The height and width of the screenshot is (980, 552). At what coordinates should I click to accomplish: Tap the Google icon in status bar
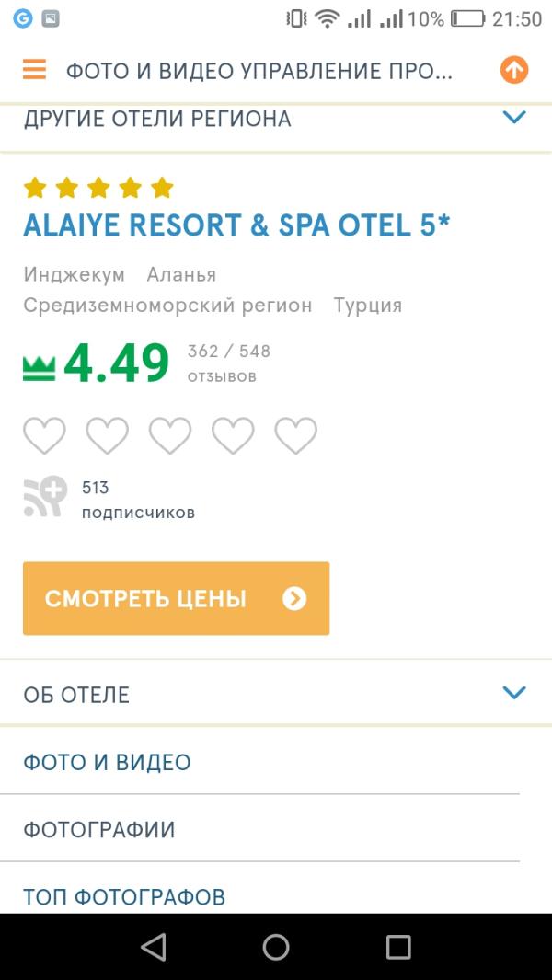(x=22, y=18)
